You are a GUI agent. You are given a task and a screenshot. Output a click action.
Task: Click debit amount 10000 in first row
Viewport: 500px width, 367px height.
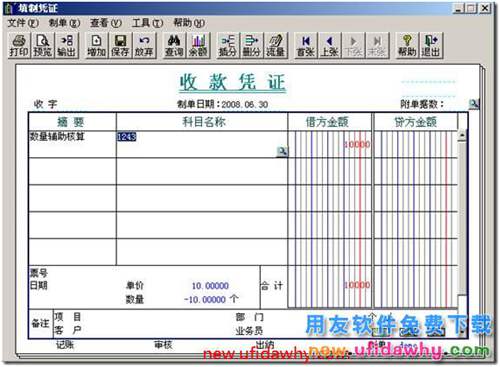(357, 144)
